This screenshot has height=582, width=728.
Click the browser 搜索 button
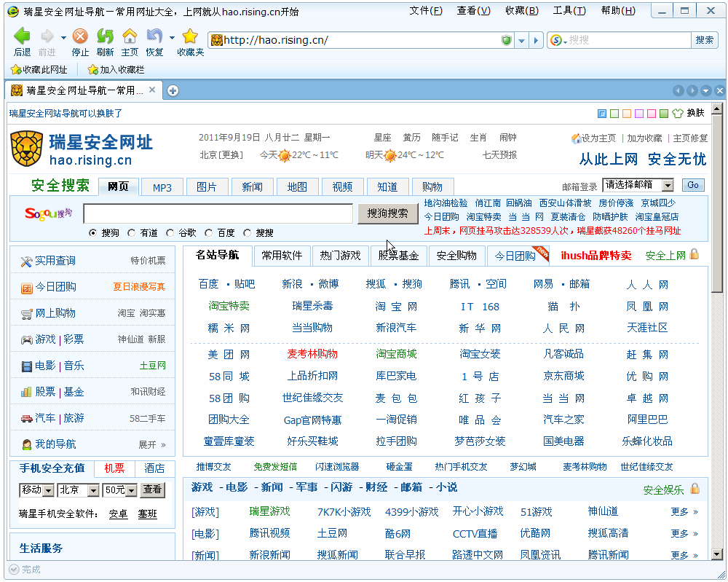tap(704, 40)
